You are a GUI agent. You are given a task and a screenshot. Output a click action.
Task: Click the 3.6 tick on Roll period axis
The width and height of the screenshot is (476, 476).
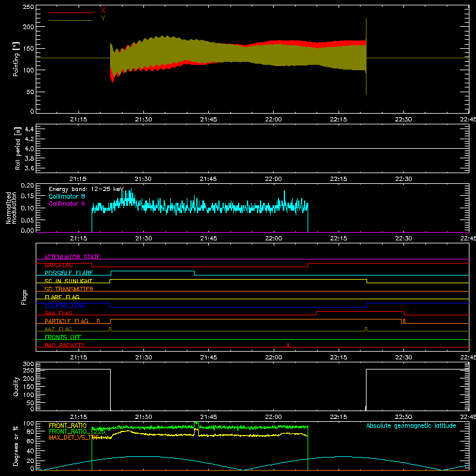point(29,168)
